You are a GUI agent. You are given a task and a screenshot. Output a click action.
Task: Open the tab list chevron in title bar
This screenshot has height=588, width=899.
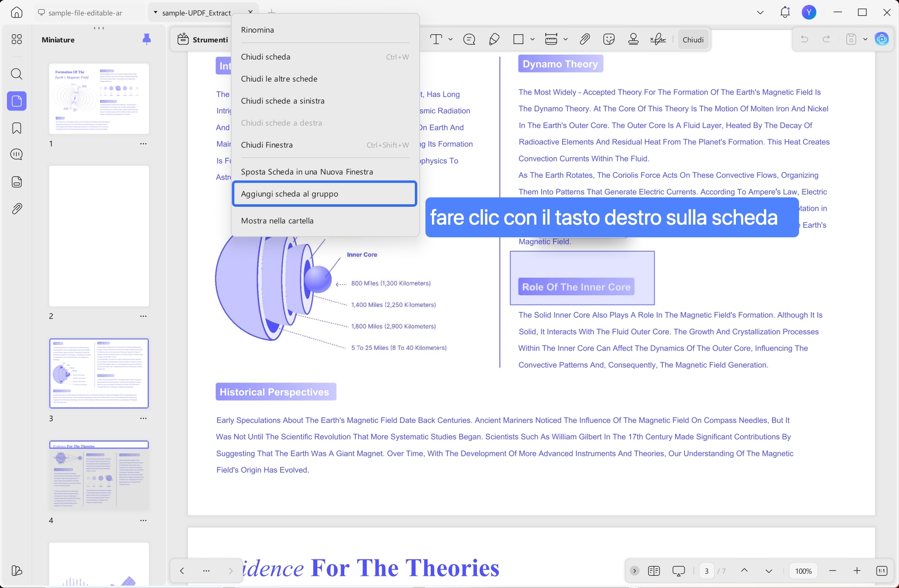pos(760,12)
